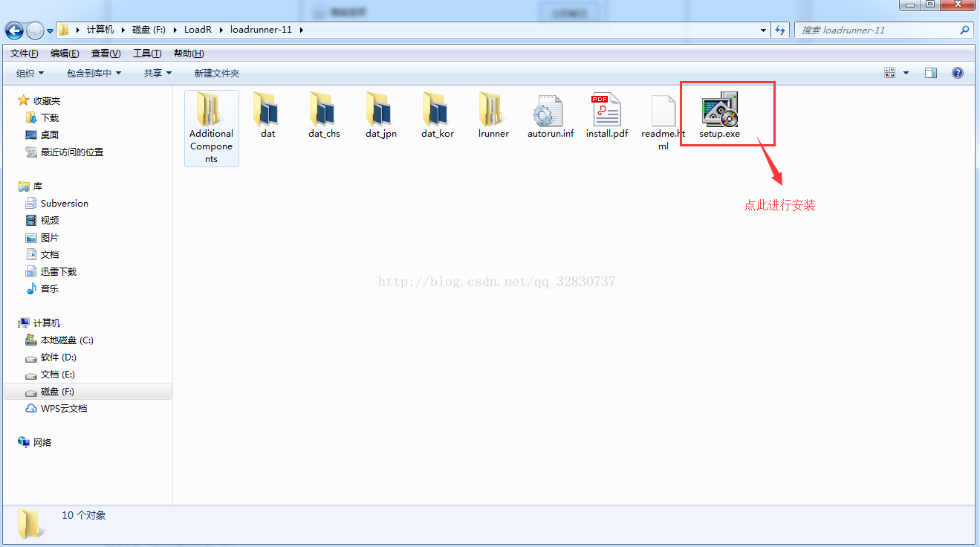Click the install.pdf file name label

pos(607,134)
